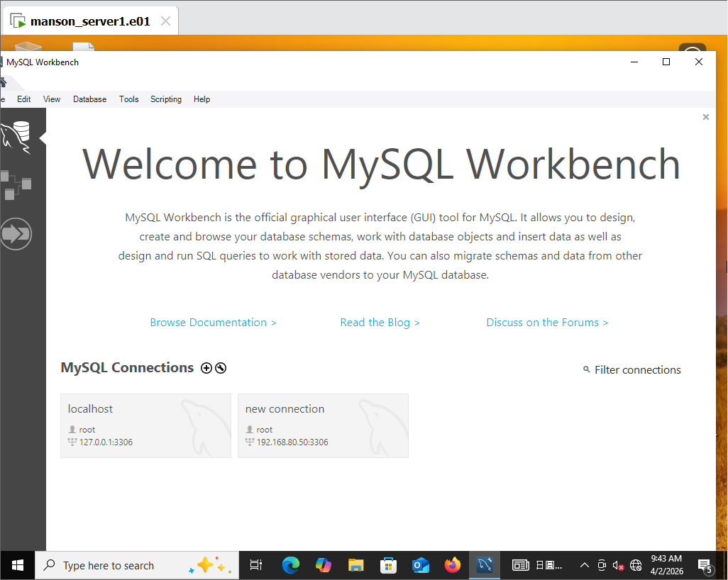728x580 pixels.
Task: Open File Explorer from the taskbar
Action: tap(356, 565)
